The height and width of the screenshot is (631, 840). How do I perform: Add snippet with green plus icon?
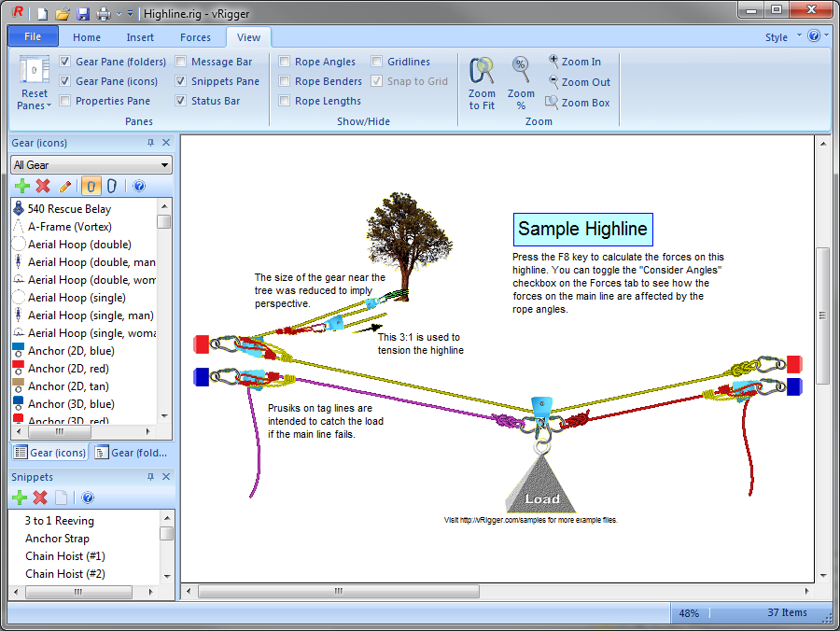[20, 498]
